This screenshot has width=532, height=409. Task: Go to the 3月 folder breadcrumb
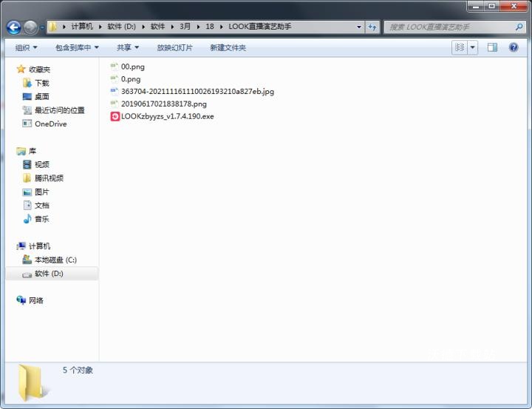pos(185,27)
